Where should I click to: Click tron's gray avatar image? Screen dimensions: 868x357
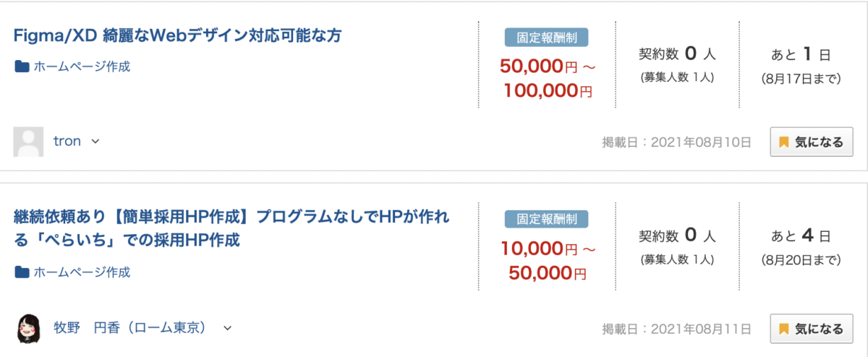click(x=28, y=142)
